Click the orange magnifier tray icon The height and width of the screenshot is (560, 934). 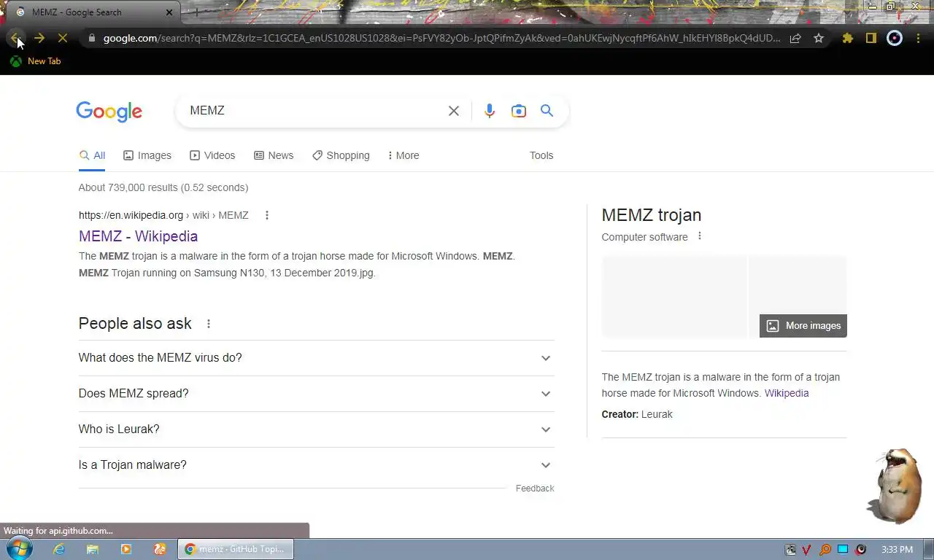click(825, 550)
